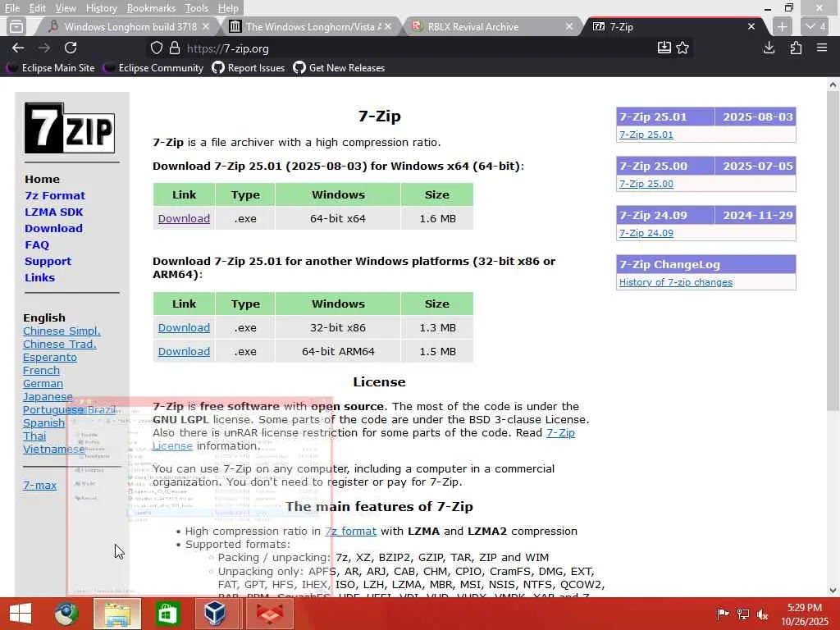This screenshot has width=840, height=630.
Task: Close the 7-Zip tab
Action: [x=751, y=26]
